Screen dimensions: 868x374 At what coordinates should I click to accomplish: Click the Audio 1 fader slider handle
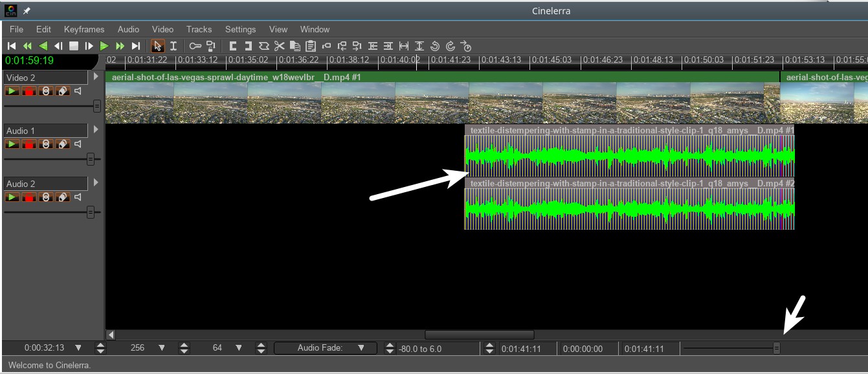click(x=91, y=159)
